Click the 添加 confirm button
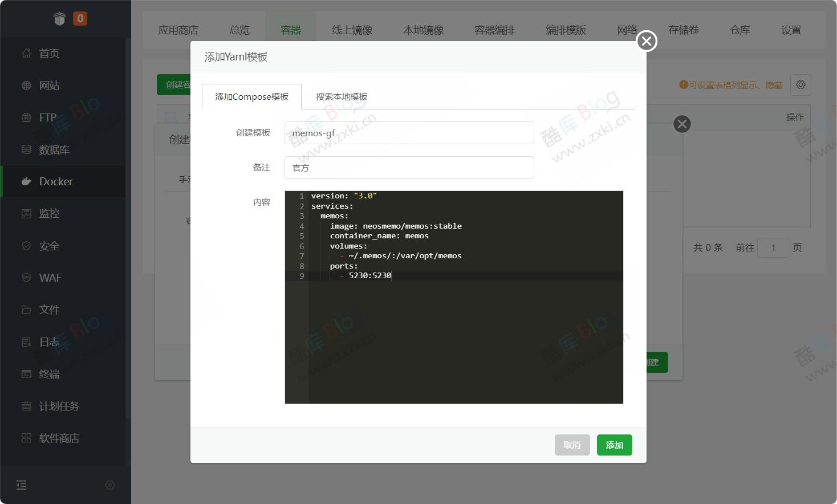 pos(614,445)
